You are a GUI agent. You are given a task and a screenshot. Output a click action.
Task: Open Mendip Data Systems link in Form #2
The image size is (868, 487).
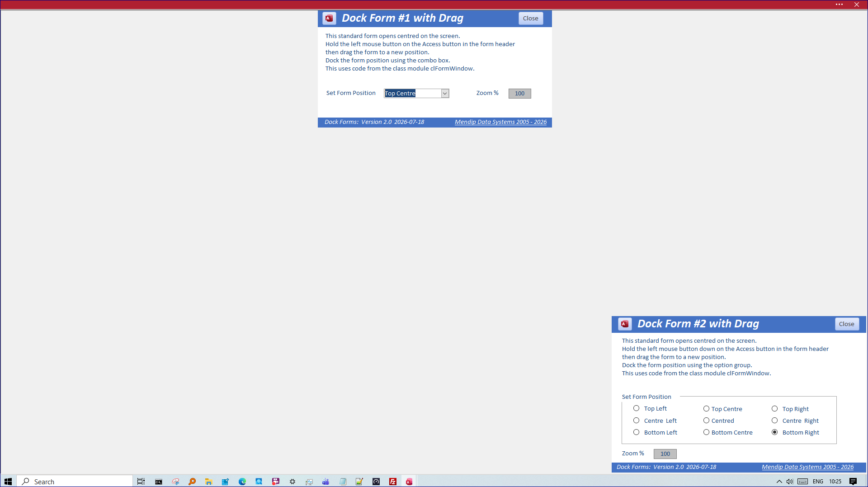coord(807,467)
